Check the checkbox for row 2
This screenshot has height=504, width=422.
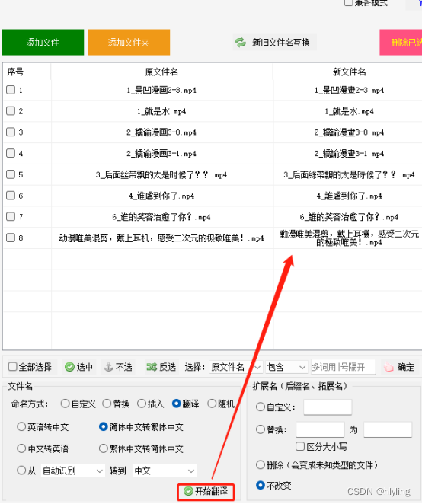click(11, 111)
